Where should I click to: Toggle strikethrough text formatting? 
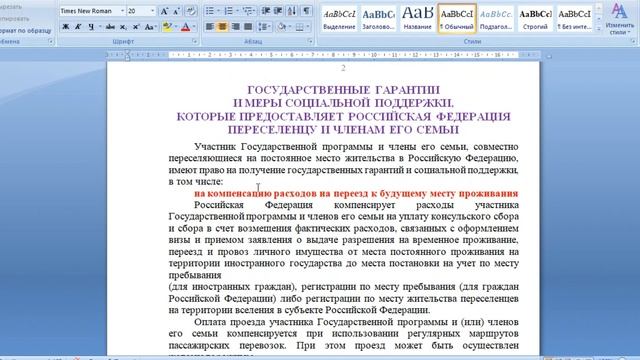pyautogui.click(x=110, y=27)
